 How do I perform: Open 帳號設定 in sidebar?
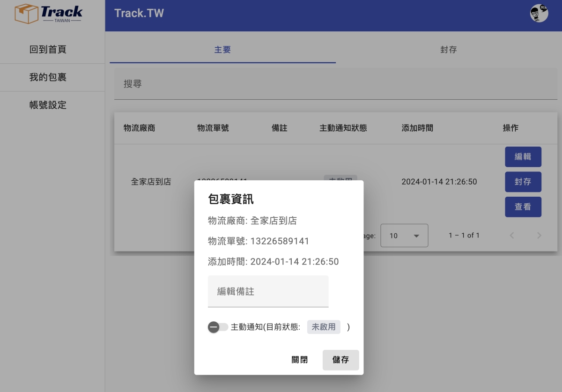point(48,105)
